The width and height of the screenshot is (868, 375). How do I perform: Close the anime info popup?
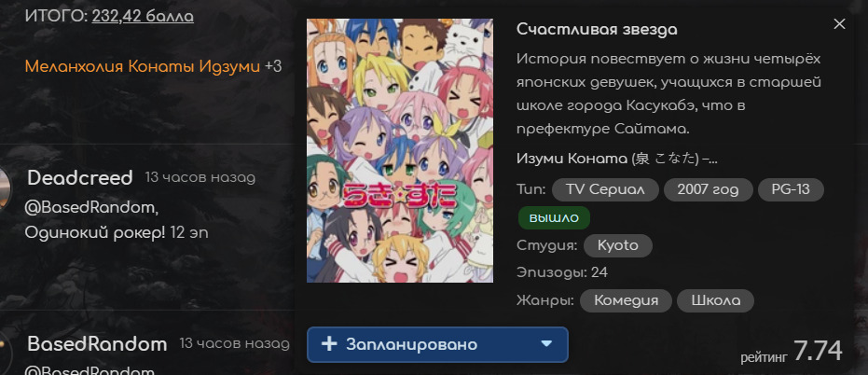coord(839,24)
